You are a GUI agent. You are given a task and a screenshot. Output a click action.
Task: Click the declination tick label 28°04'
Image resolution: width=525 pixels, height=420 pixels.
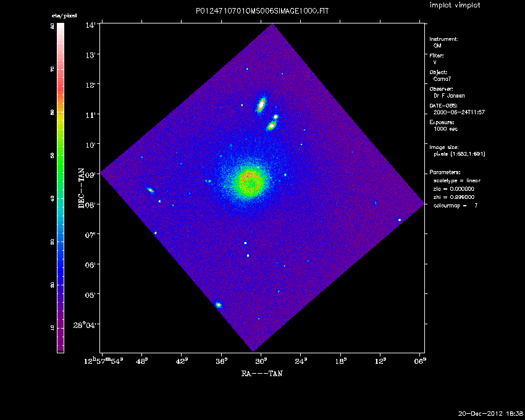85,324
